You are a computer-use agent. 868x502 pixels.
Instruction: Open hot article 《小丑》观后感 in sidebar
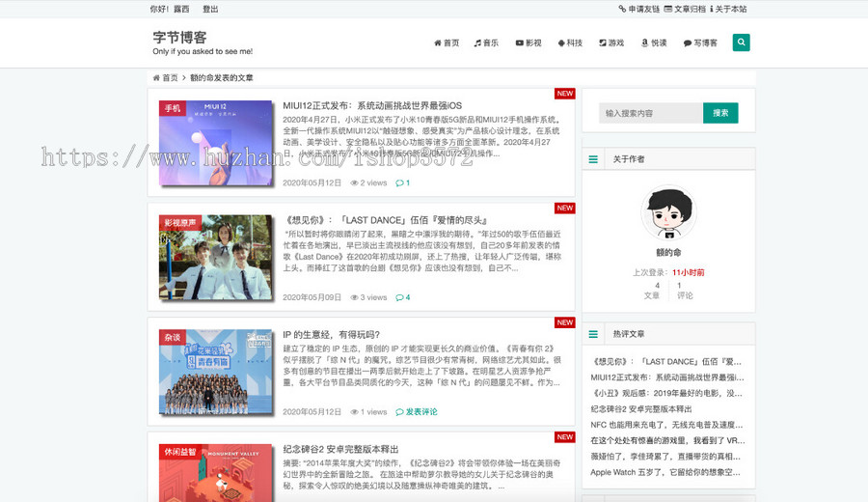coord(666,393)
